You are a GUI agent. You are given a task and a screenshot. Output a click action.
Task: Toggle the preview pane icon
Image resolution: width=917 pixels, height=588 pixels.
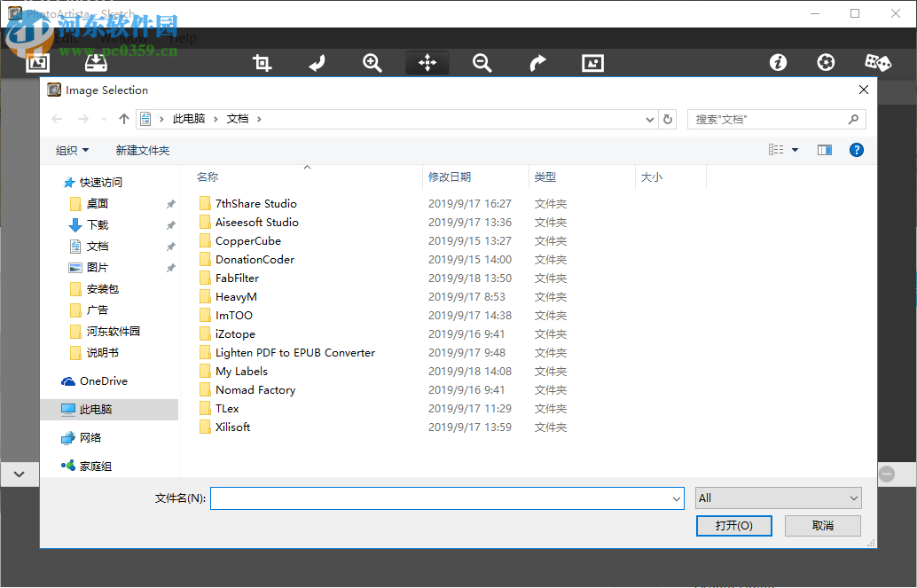(x=825, y=151)
